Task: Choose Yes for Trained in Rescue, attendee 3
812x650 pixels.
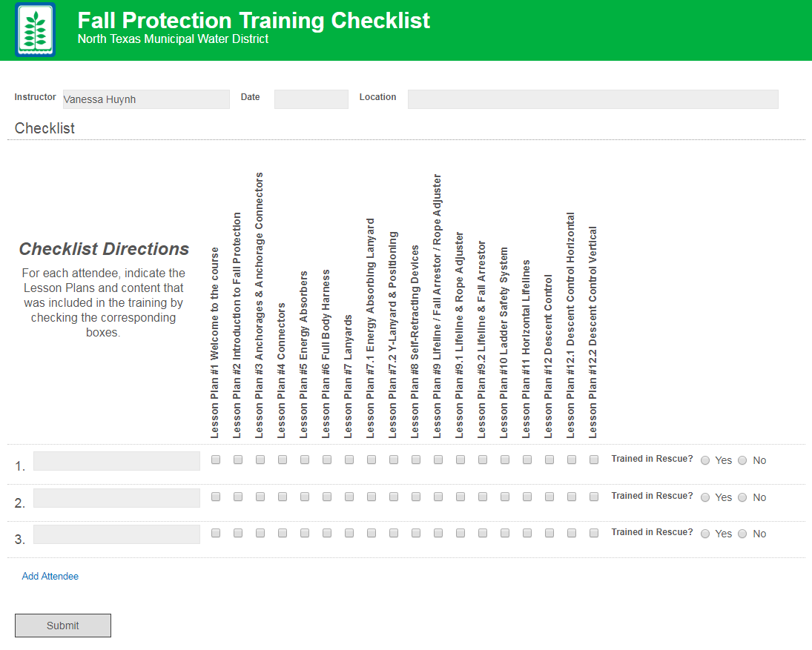Action: (x=705, y=534)
